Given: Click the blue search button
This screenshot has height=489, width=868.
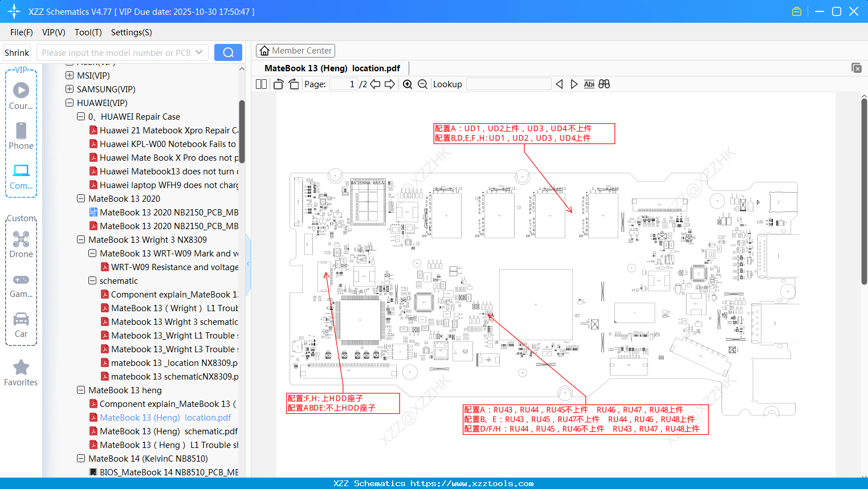Looking at the screenshot, I should (x=228, y=52).
